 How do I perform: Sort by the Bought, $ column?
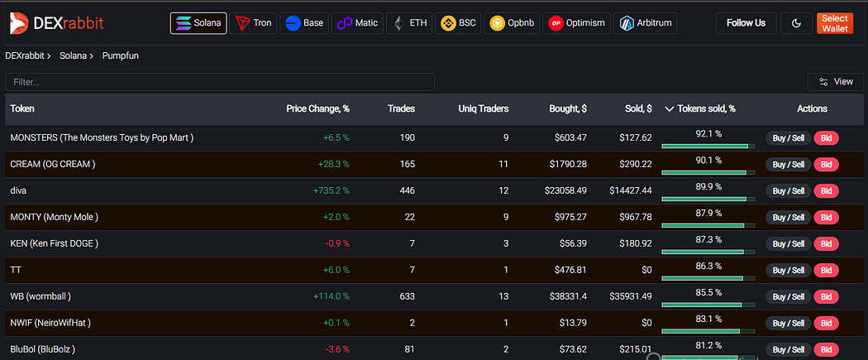[568, 108]
